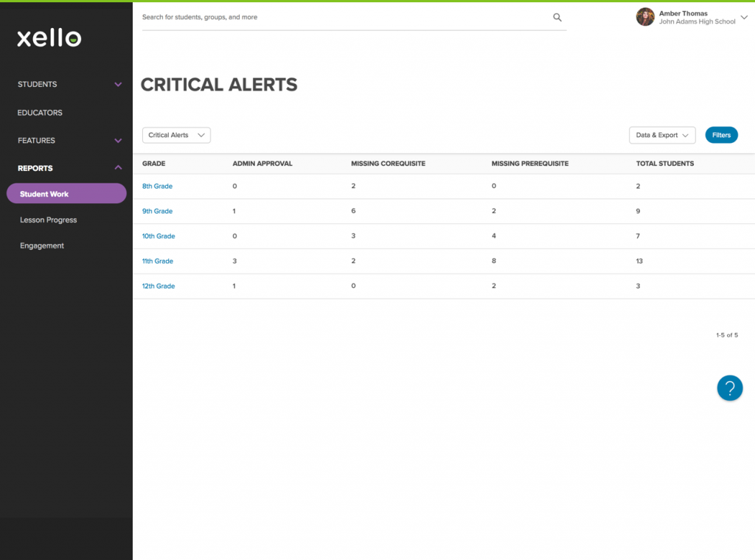Expand the Features sidebar section

point(118,141)
